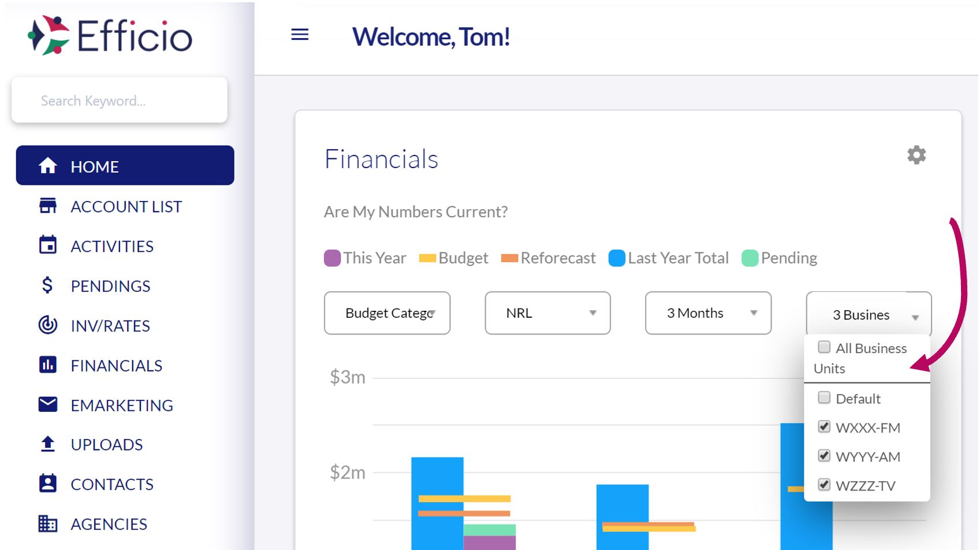Screen dimensions: 980x550
Task: Open AGENCIES page
Action: (109, 524)
